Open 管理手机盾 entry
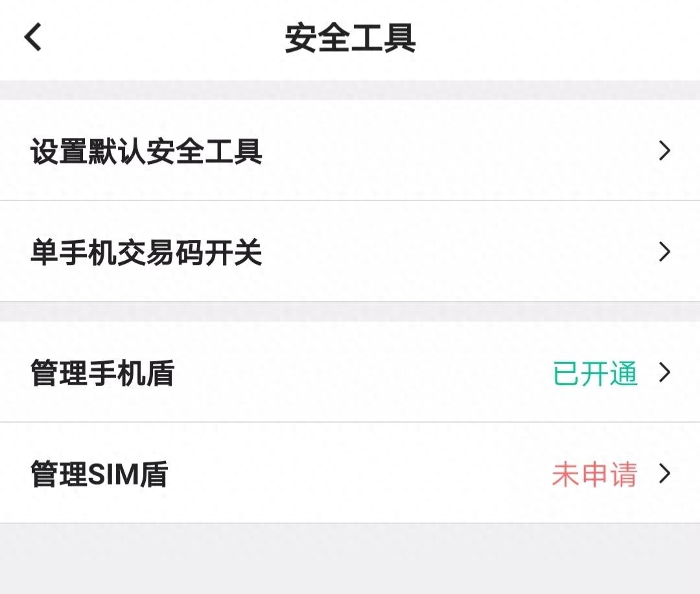The image size is (700, 594). [350, 372]
